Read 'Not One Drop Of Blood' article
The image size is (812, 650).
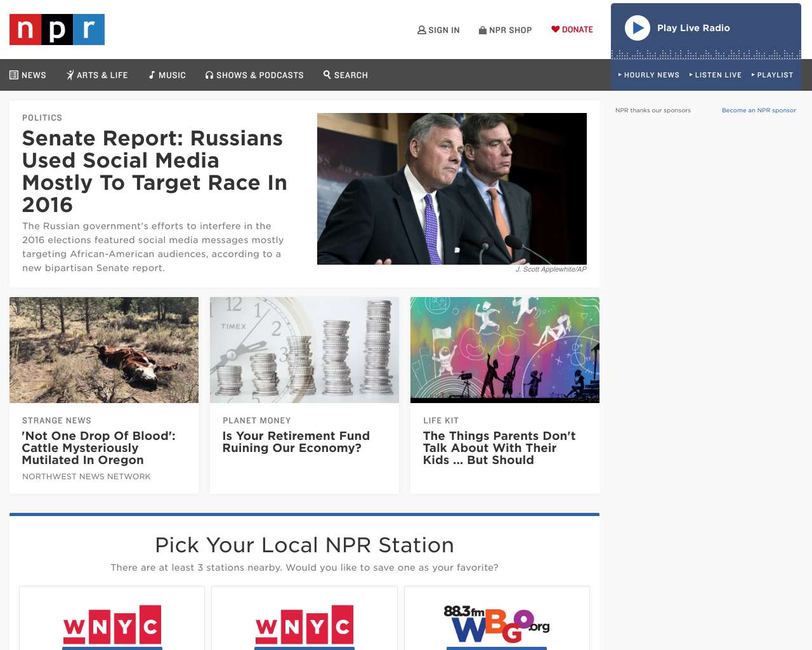click(x=99, y=448)
